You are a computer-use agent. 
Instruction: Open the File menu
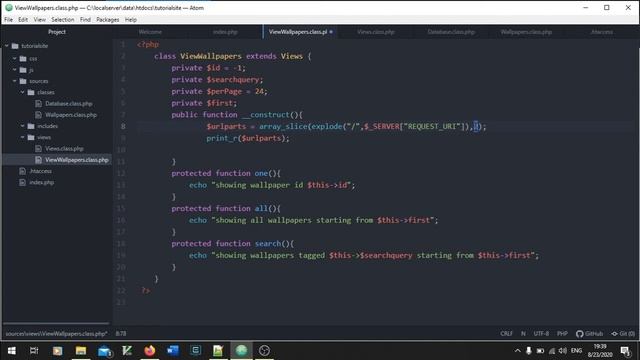point(9,20)
